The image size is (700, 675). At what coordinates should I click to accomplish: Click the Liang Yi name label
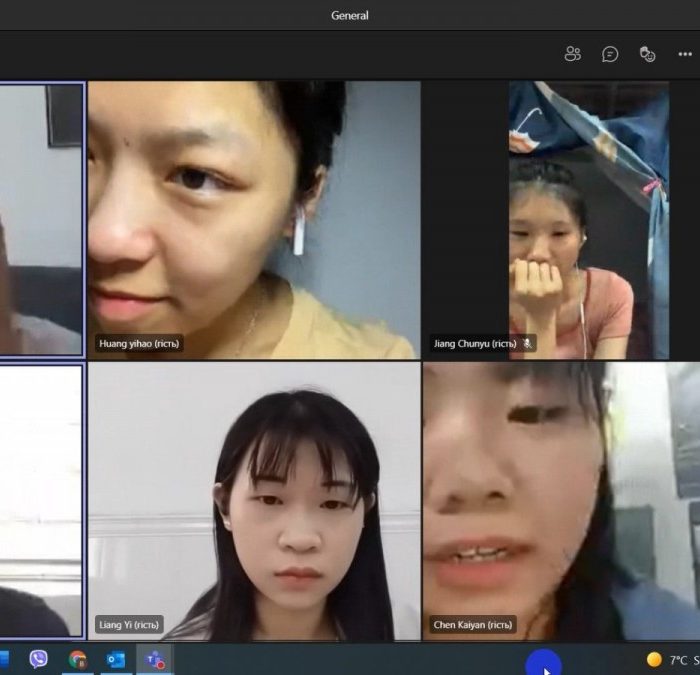[129, 625]
